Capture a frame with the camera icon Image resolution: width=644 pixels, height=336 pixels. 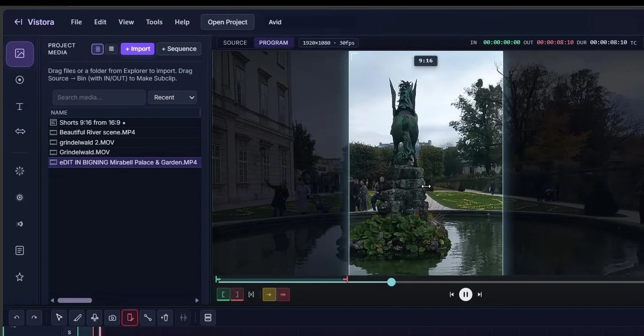point(112,317)
